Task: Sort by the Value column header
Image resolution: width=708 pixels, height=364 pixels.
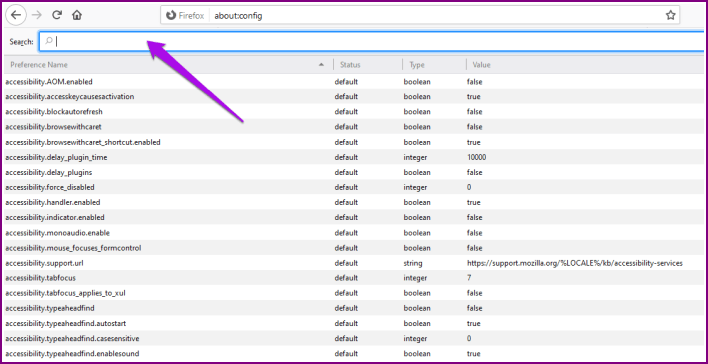Action: tap(585, 65)
